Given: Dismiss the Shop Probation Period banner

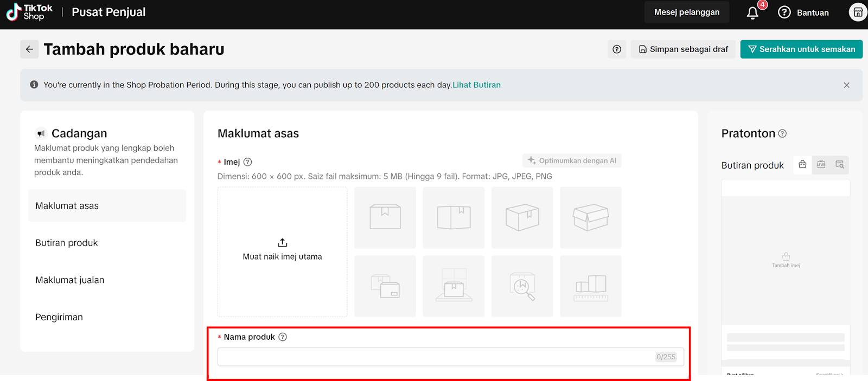Looking at the screenshot, I should coord(846,85).
